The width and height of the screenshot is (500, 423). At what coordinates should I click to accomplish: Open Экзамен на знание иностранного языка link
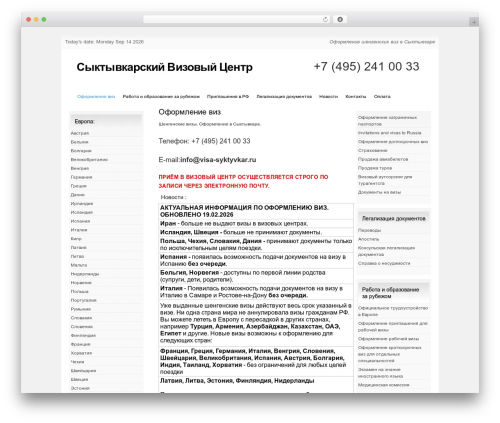pyautogui.click(x=380, y=373)
